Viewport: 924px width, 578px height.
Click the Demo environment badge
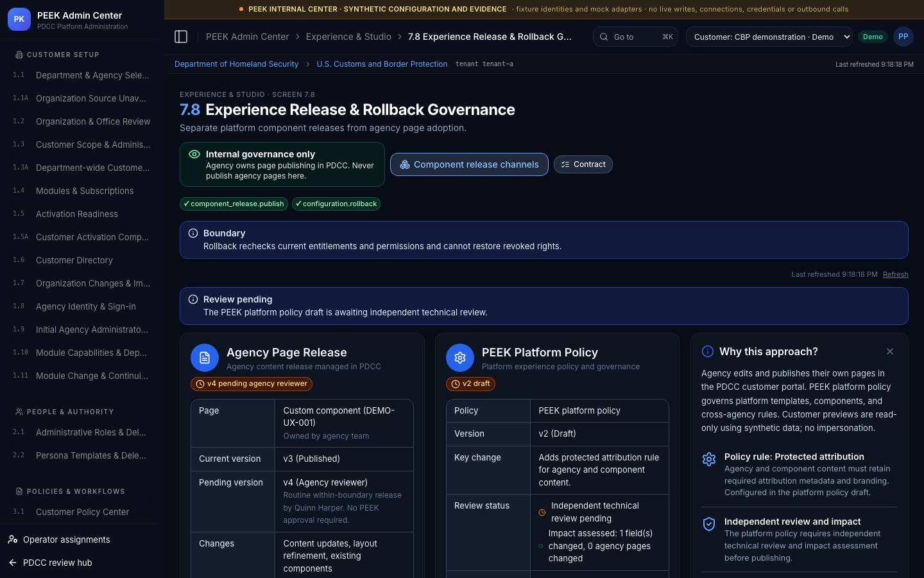click(873, 37)
